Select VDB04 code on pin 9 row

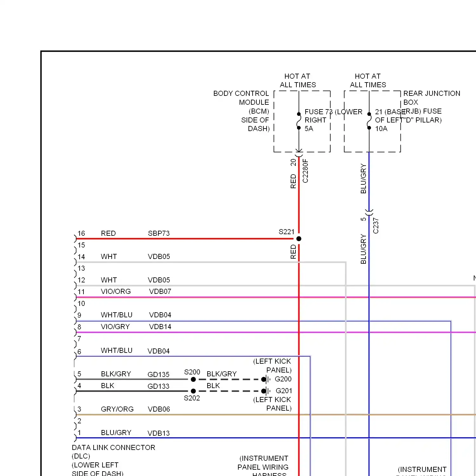click(x=160, y=315)
